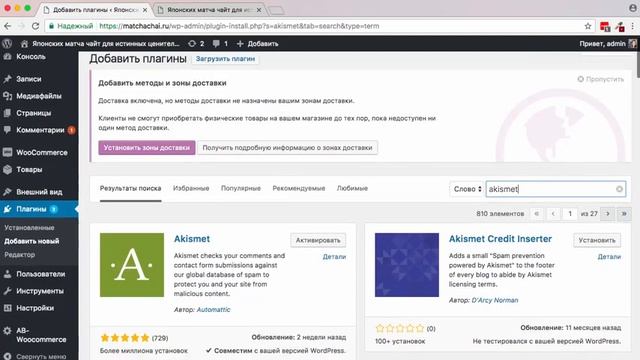The width and height of the screenshot is (640, 360).
Task: Open the site home icon link
Action: [24, 43]
